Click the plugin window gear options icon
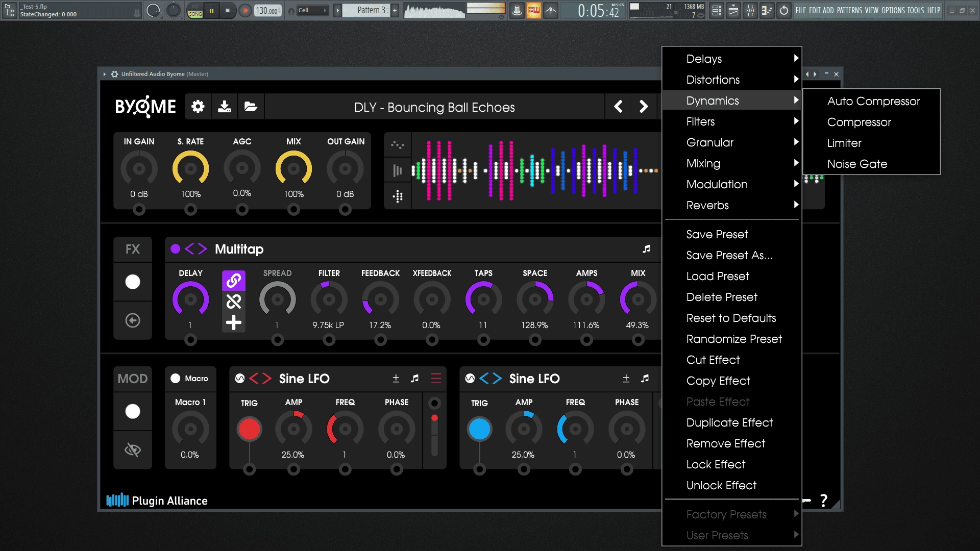Viewport: 980px width, 551px height. [x=114, y=74]
